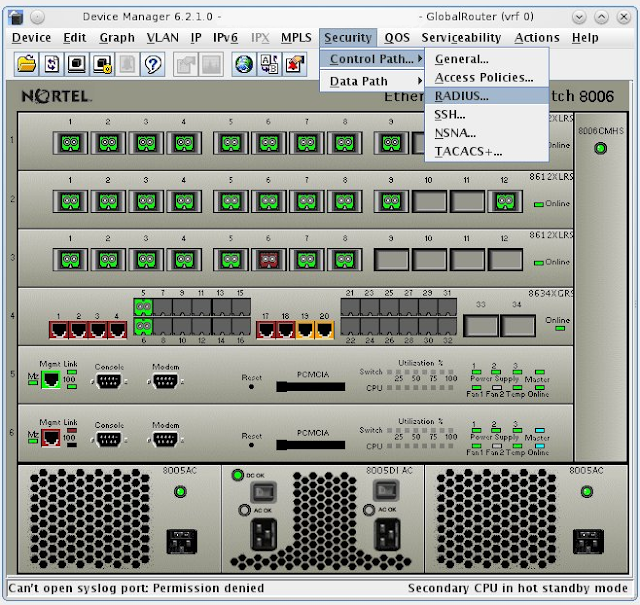Select empty port 10 on slot 2

pos(429,201)
